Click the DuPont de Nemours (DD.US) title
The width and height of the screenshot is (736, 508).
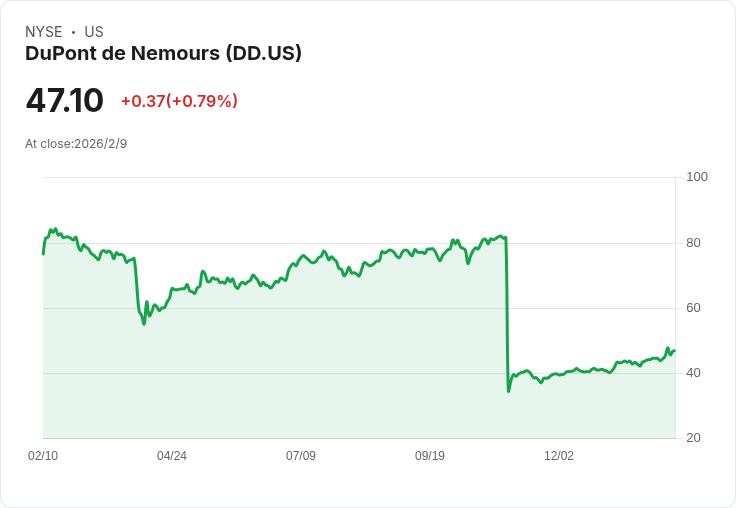click(x=163, y=53)
